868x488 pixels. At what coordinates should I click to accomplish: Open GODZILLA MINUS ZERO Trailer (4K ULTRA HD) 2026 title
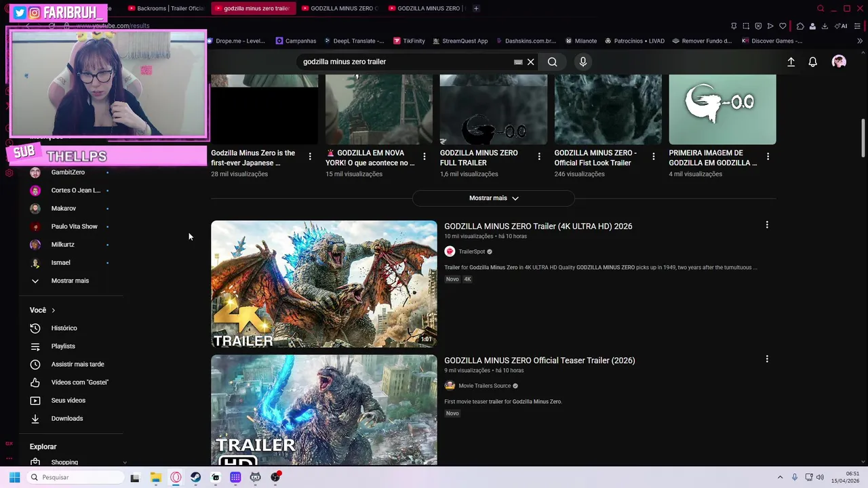(x=538, y=226)
